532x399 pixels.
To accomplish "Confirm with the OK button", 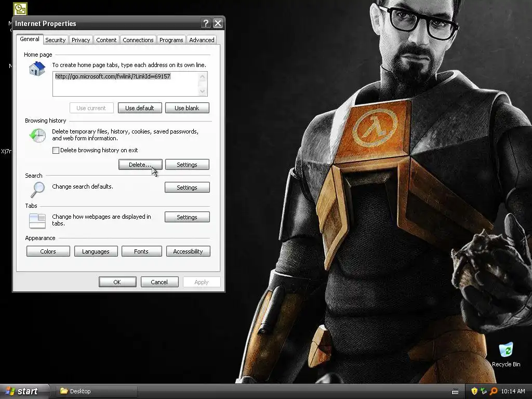I will tap(117, 282).
